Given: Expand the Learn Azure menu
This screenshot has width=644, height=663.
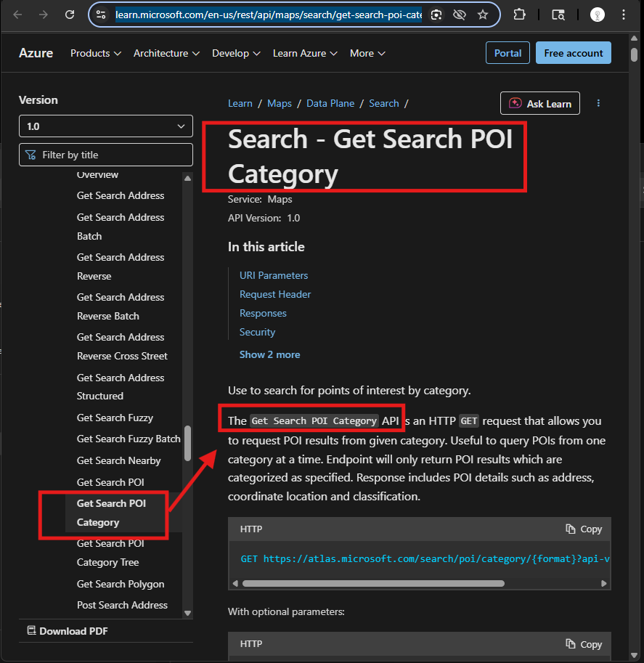Looking at the screenshot, I should point(305,53).
